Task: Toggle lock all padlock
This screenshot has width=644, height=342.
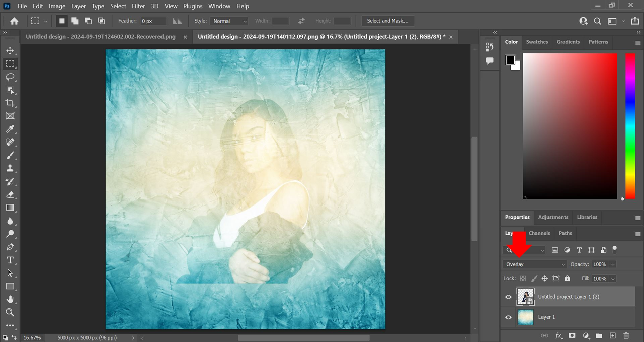Action: click(x=567, y=278)
